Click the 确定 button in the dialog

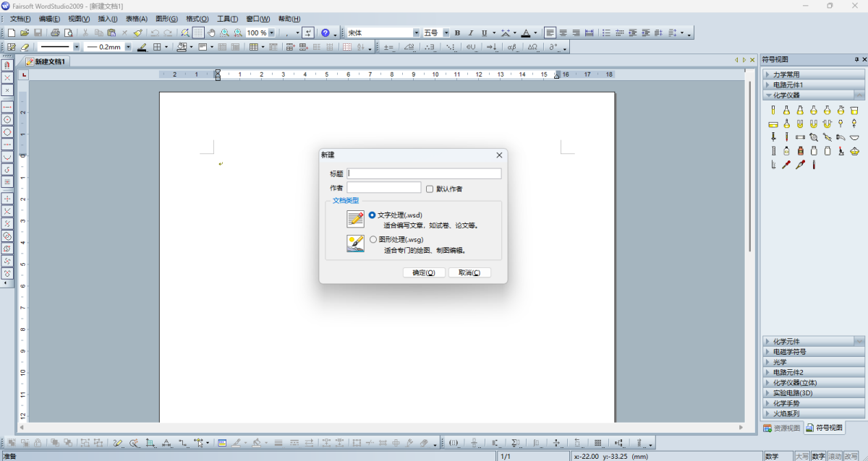pos(423,272)
